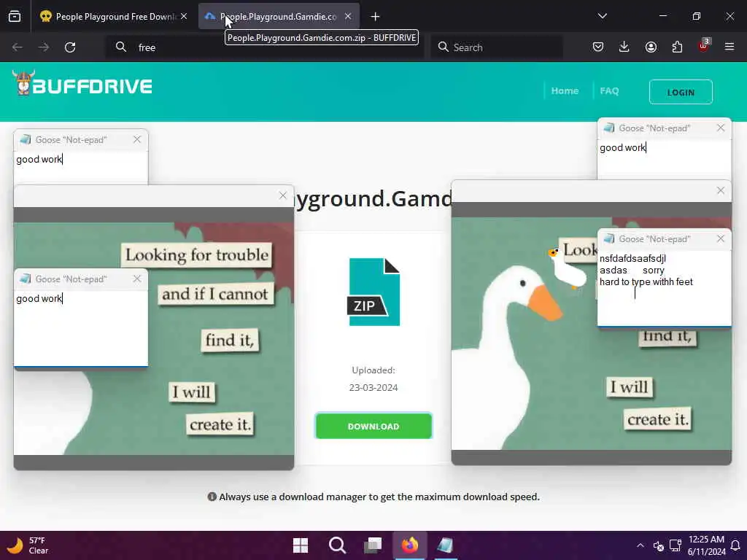Go back with the back arrow

pos(18,47)
